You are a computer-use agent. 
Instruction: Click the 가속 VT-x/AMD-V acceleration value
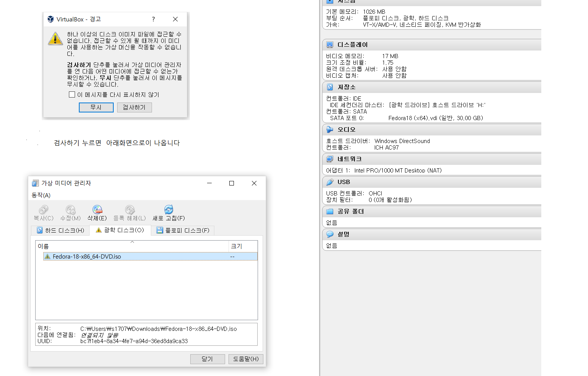coord(422,25)
